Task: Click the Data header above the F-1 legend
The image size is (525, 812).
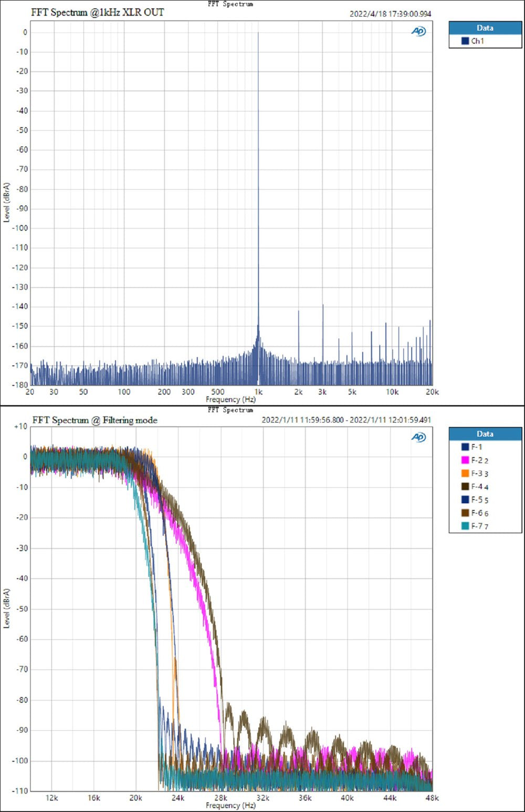Action: point(485,434)
